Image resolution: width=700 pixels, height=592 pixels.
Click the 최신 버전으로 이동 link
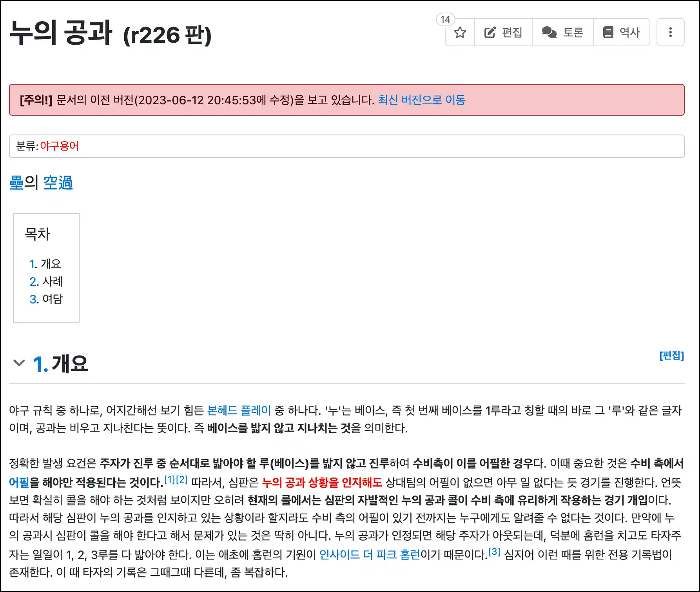(421, 100)
